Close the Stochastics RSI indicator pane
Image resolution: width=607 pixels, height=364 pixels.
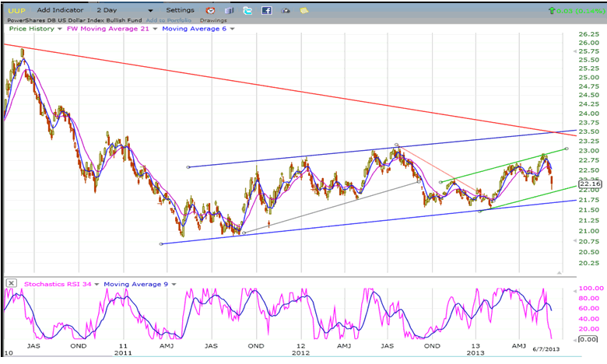point(10,282)
